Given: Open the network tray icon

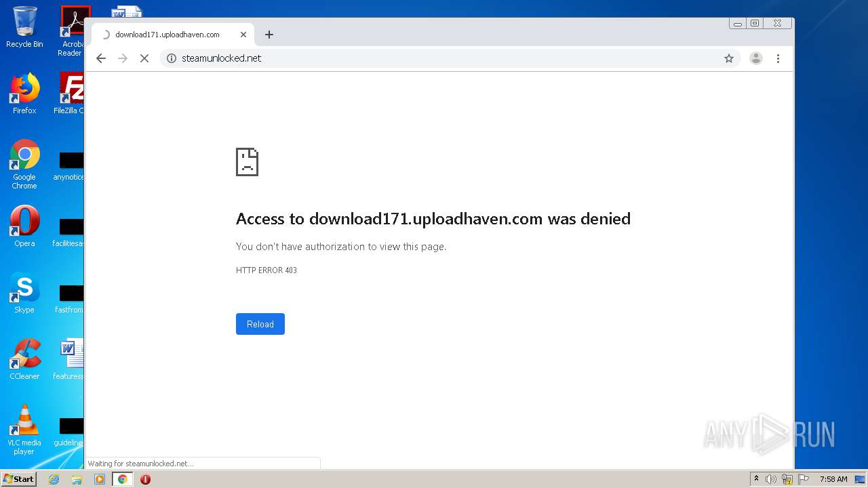Looking at the screenshot, I should (x=787, y=479).
